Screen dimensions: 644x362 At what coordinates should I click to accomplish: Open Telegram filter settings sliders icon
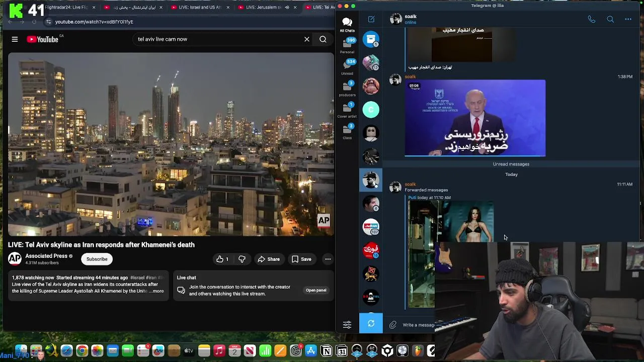[x=347, y=325]
